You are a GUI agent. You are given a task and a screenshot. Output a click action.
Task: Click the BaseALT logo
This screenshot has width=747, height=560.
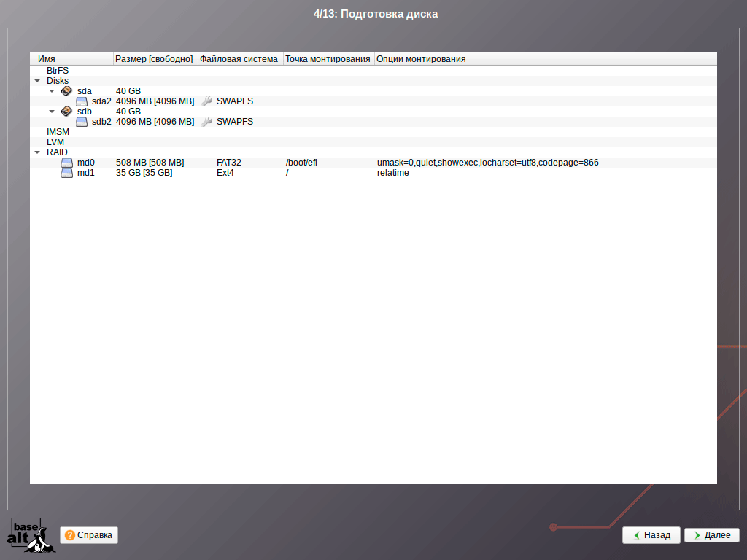click(x=31, y=535)
